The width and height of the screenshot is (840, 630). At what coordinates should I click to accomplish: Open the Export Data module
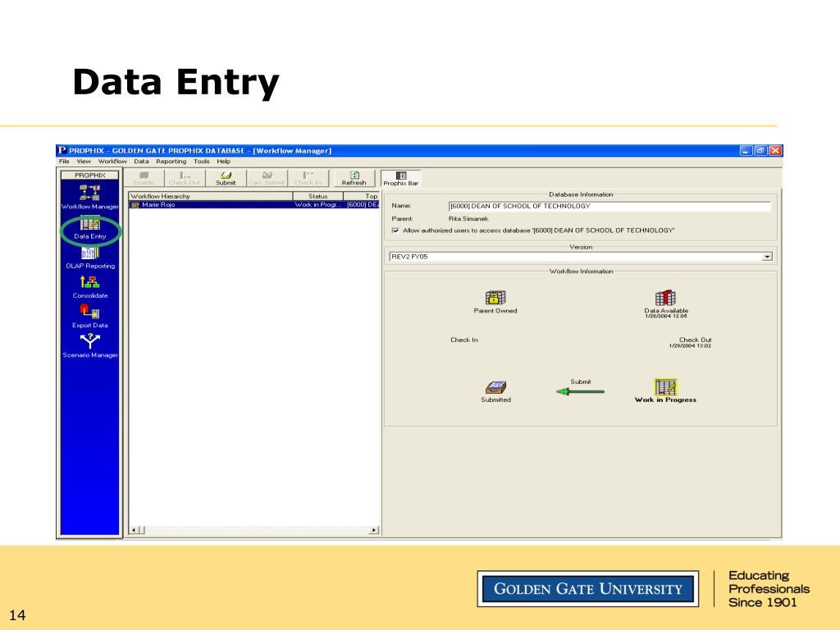(x=90, y=317)
